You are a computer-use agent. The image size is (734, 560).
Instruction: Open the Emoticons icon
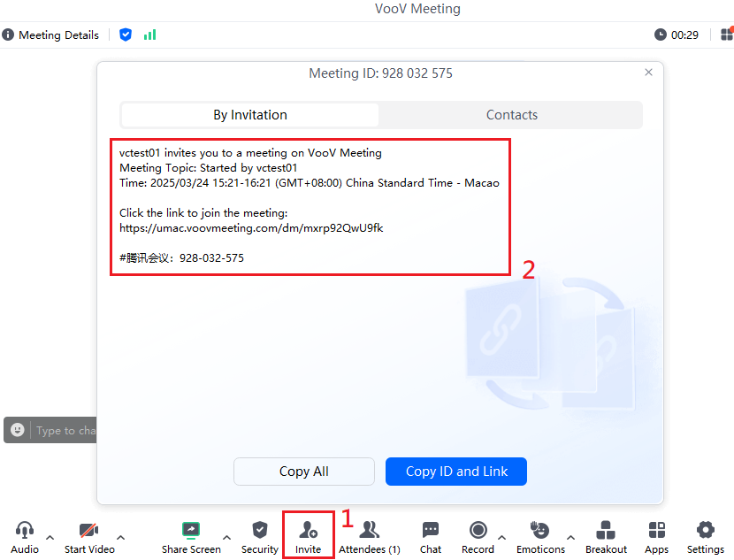click(x=539, y=531)
